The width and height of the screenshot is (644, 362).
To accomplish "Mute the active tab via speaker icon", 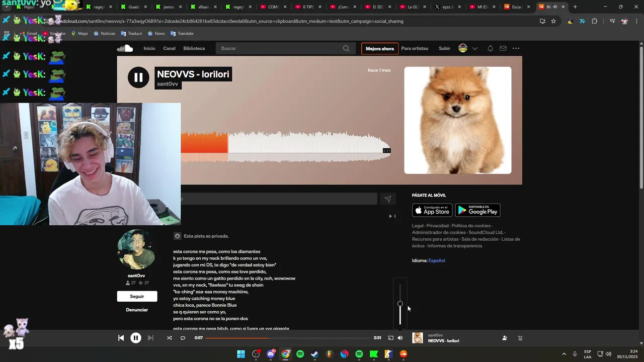I will (x=555, y=7).
